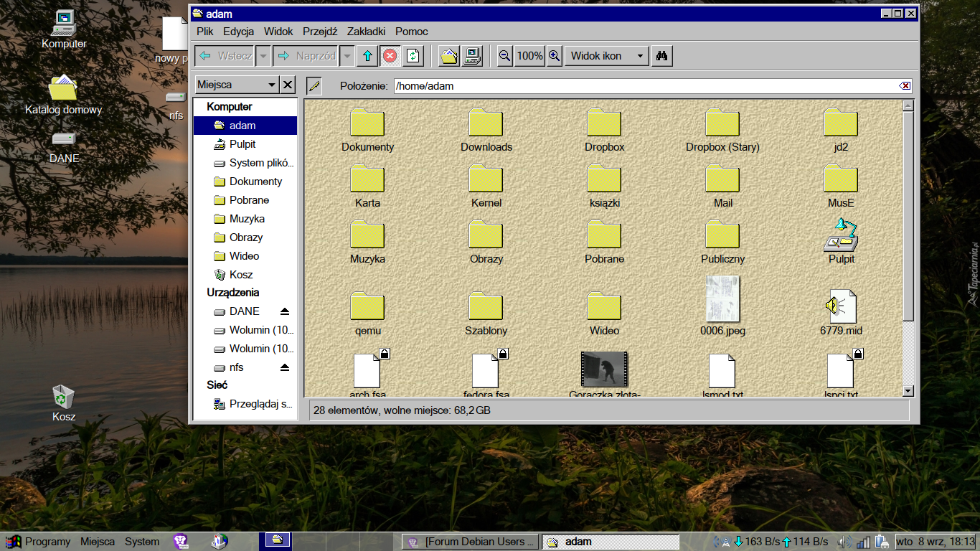Open the Przejdź menu
Image resolution: width=980 pixels, height=551 pixels.
tap(320, 32)
